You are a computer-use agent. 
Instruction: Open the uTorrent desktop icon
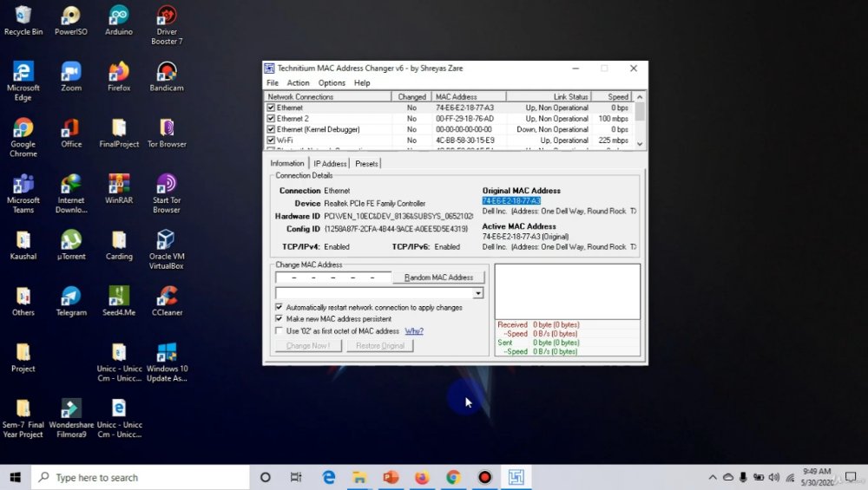point(71,245)
